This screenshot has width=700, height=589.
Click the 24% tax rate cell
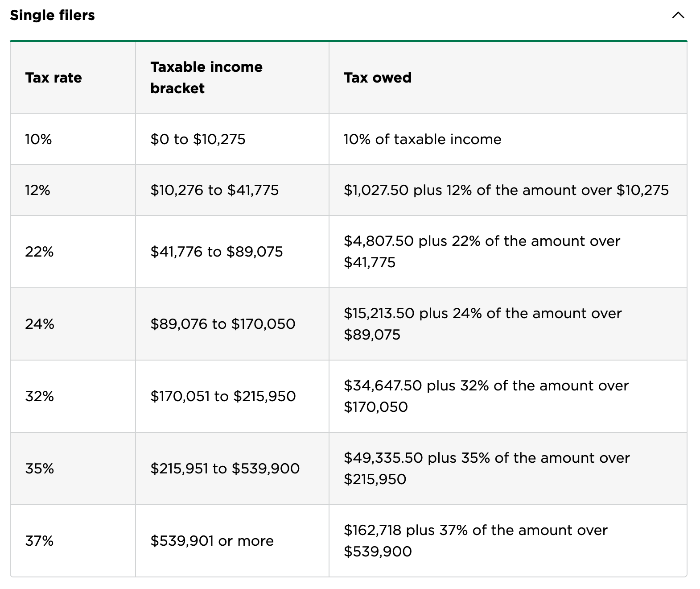click(40, 324)
